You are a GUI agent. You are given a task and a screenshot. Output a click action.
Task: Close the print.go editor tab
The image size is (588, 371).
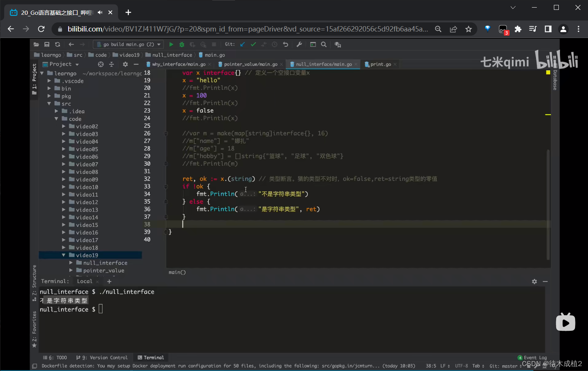point(395,64)
